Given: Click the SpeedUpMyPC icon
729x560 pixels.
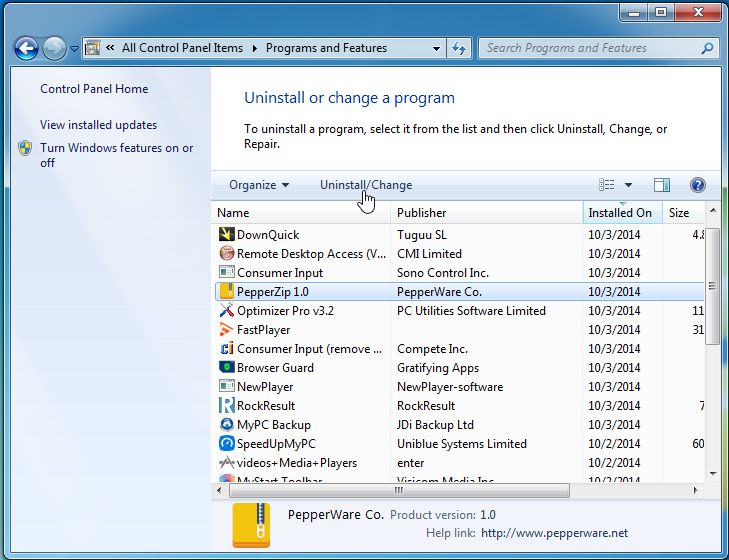Looking at the screenshot, I should pos(226,443).
